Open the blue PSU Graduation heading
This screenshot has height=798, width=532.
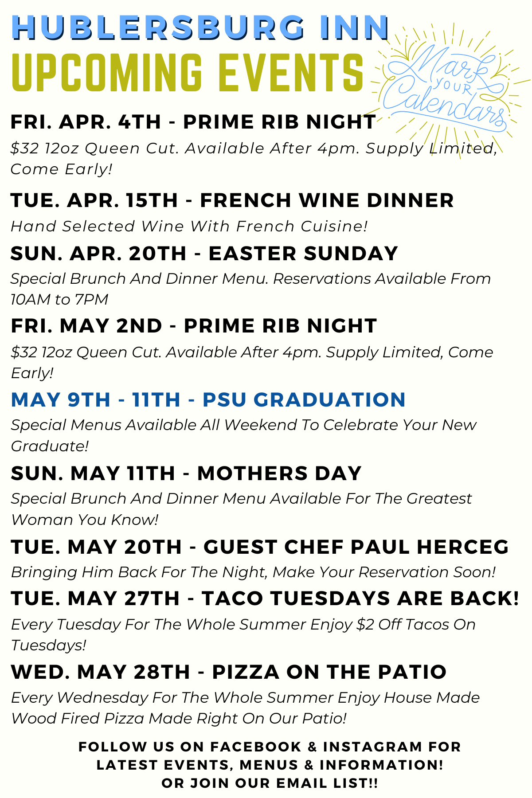point(208,399)
